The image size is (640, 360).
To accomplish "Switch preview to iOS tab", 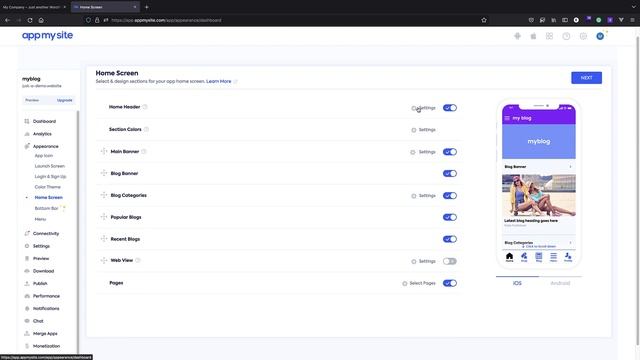I will click(x=517, y=283).
